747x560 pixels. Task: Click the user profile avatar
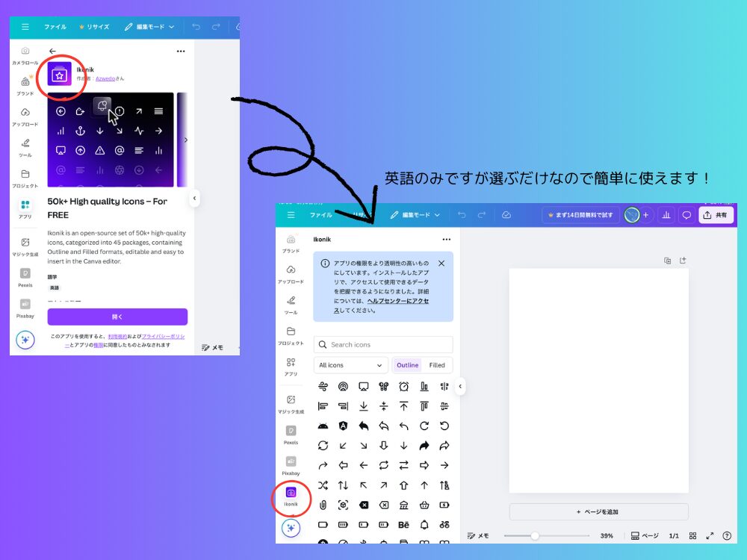(x=632, y=215)
